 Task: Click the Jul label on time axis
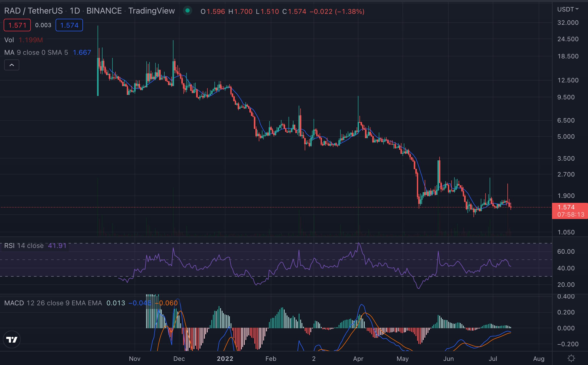coord(493,358)
